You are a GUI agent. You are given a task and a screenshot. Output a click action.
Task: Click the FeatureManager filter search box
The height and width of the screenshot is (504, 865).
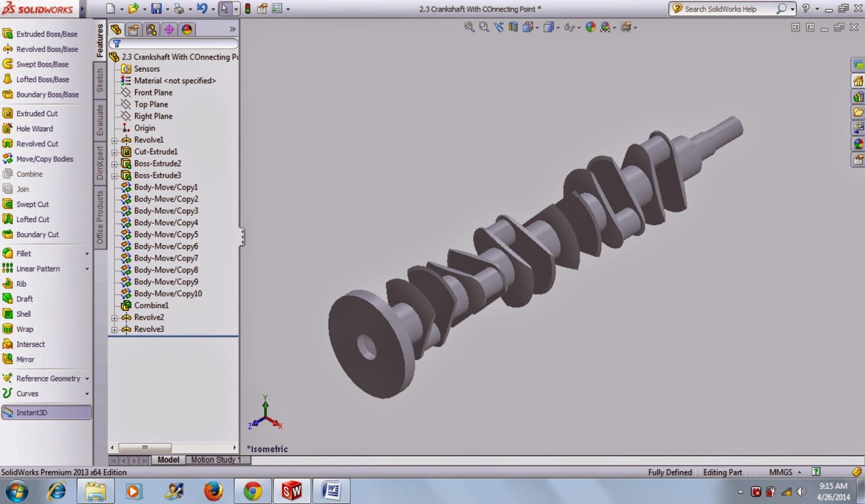pos(176,44)
